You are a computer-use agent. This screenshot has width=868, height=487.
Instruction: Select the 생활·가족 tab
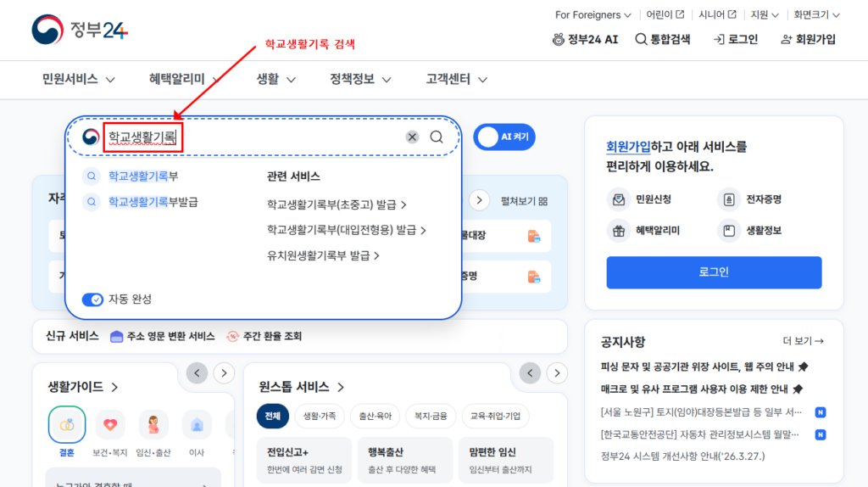(320, 416)
